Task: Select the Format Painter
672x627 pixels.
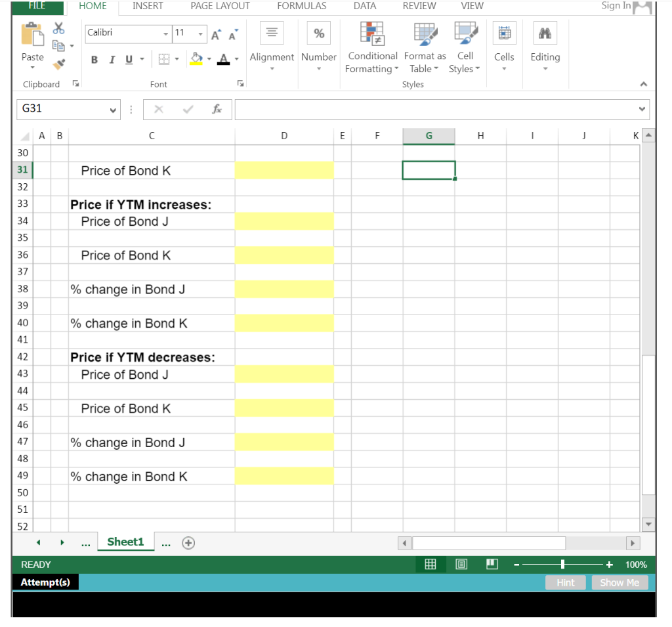Action: [x=58, y=63]
